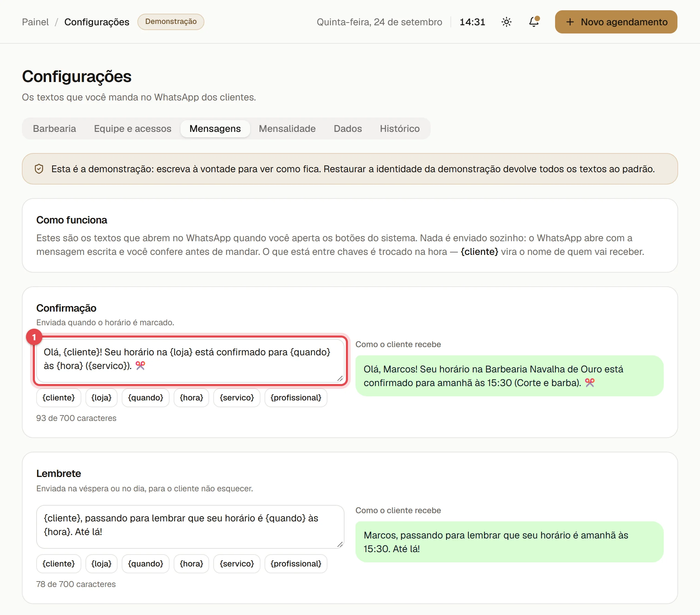Click 'Como o cliente recebe' label above Confirmação preview
The width and height of the screenshot is (700, 615).
click(x=398, y=344)
